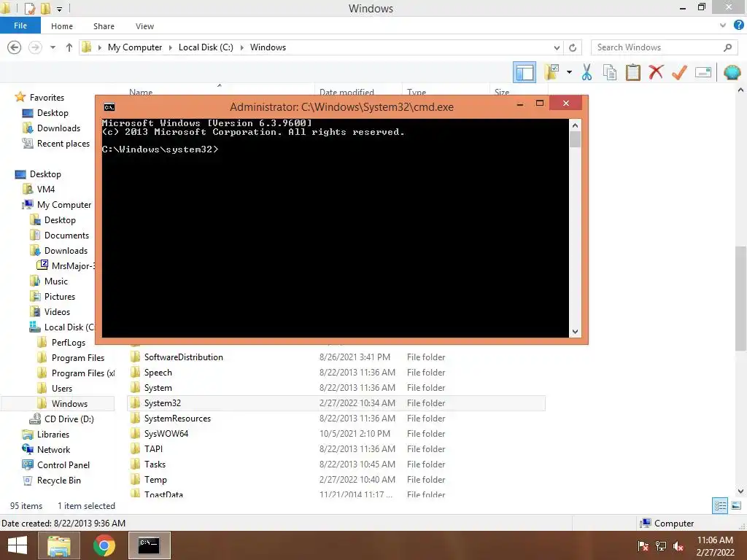Expand chevron after My Computer in breadcrumb

171,47
